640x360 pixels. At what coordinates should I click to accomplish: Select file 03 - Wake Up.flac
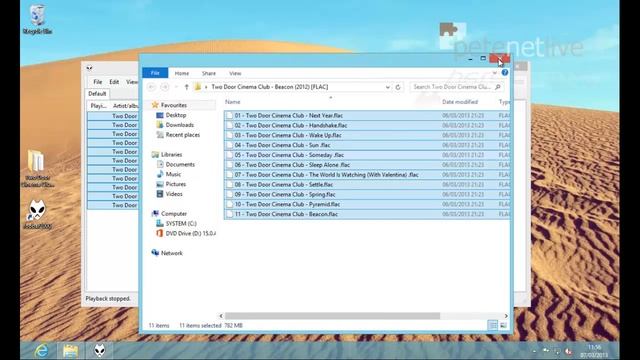point(367,135)
